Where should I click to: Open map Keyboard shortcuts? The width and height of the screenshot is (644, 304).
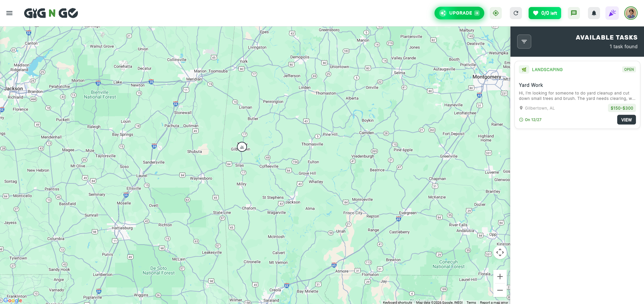click(397, 302)
